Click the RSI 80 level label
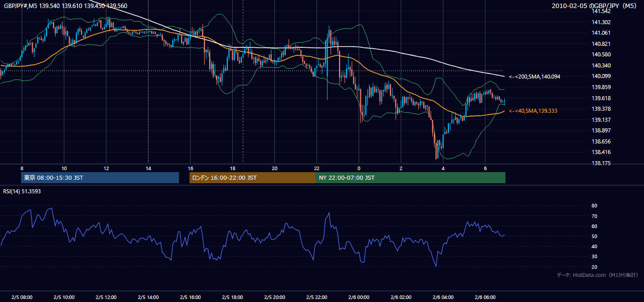 pos(594,206)
